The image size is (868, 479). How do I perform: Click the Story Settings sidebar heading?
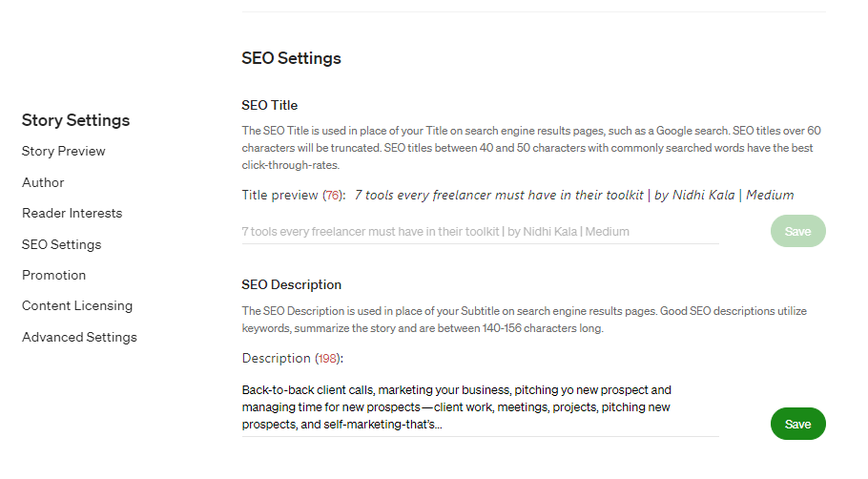click(x=75, y=120)
